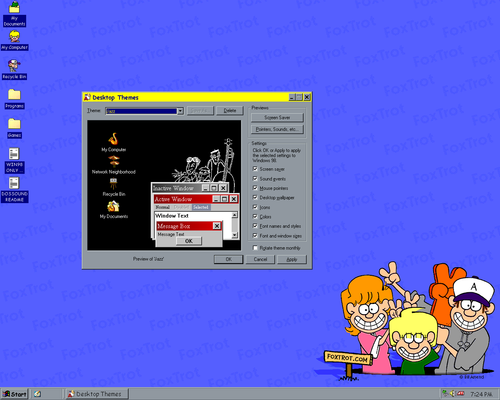This screenshot has width=500, height=400.
Task: Click the volume speaker tray icon
Action: point(452,394)
